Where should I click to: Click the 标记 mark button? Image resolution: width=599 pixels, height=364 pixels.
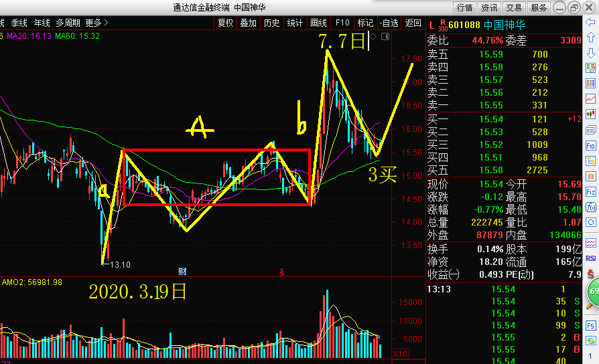(365, 23)
